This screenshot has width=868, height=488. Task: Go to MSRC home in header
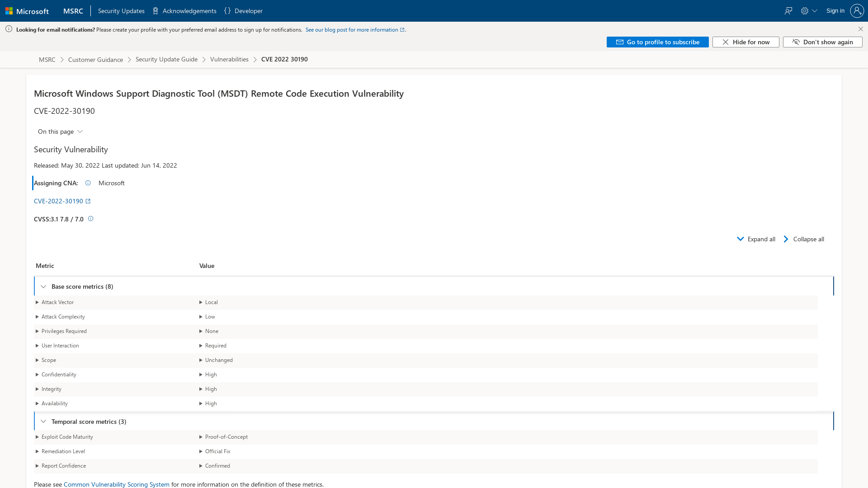pyautogui.click(x=73, y=11)
